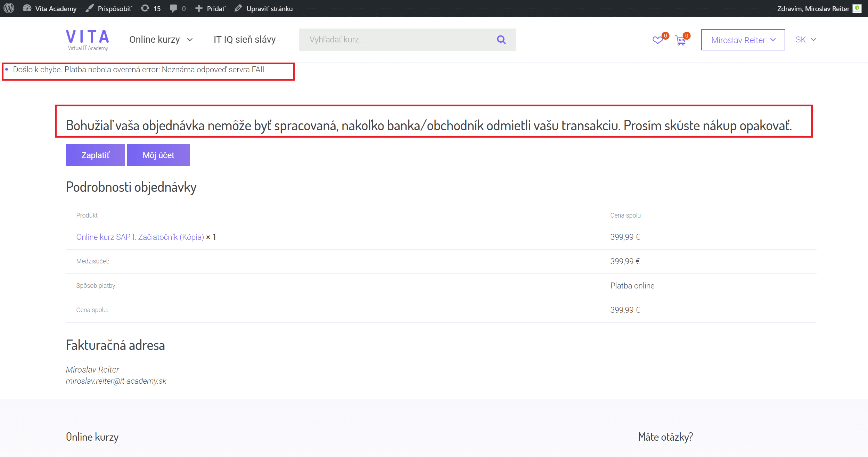Screen dimensions: 868x457
Task: Open Zdravím, Miroslav Reiter profile menu
Action: pyautogui.click(x=813, y=8)
